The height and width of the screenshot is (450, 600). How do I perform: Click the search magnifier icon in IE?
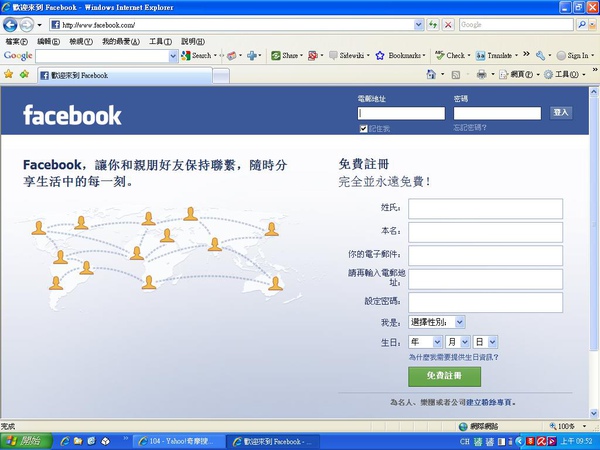(582, 25)
